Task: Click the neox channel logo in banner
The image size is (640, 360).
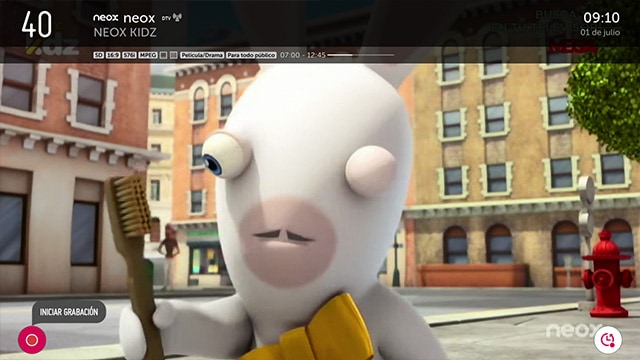Action: (105, 18)
